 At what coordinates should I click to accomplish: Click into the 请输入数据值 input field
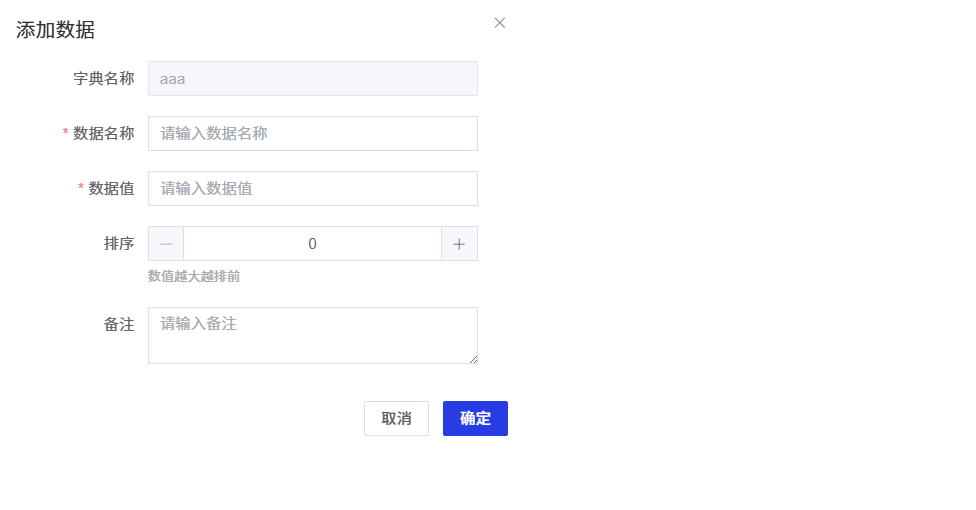pos(312,188)
